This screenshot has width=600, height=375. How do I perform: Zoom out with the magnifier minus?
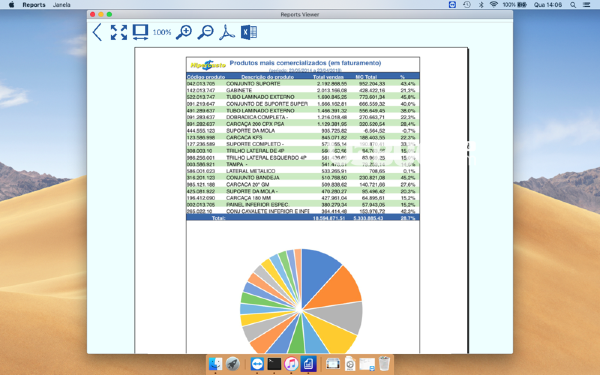(205, 32)
